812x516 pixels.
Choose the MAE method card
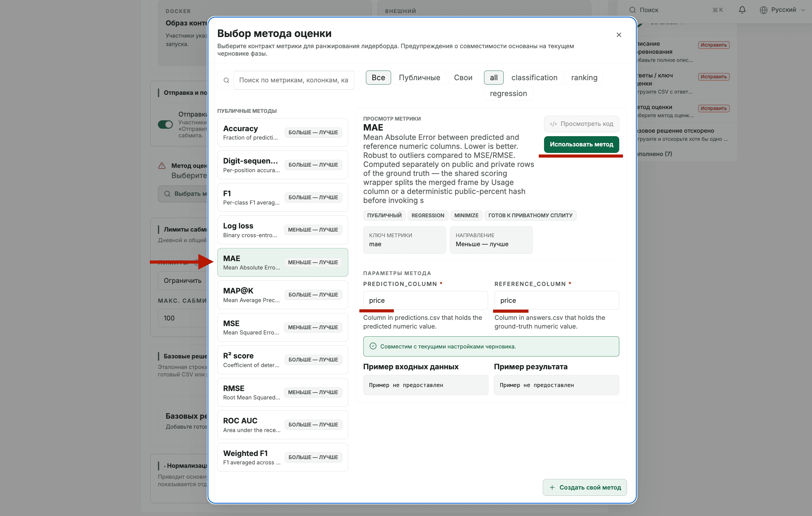tap(282, 262)
